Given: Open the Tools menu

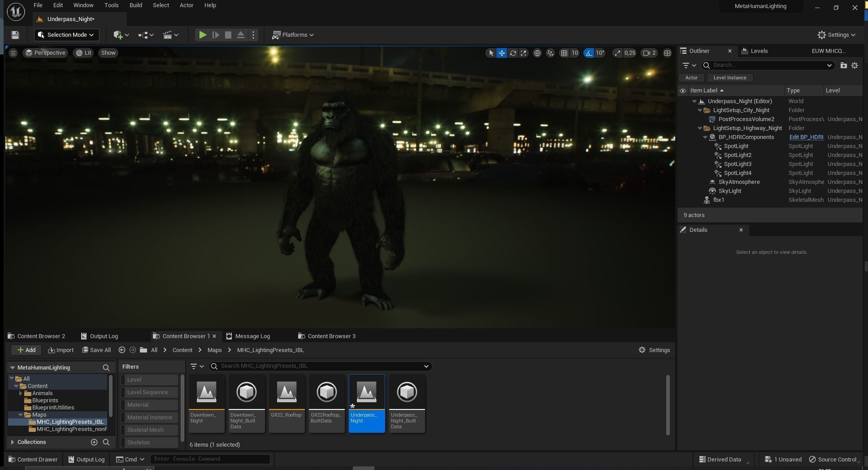Looking at the screenshot, I should pyautogui.click(x=111, y=5).
